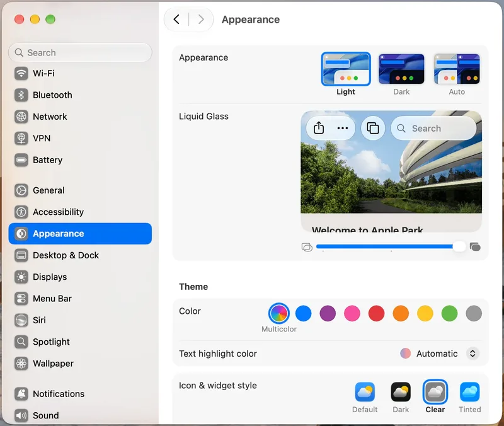
Task: Choose Default icon & widget style
Action: [x=365, y=392]
